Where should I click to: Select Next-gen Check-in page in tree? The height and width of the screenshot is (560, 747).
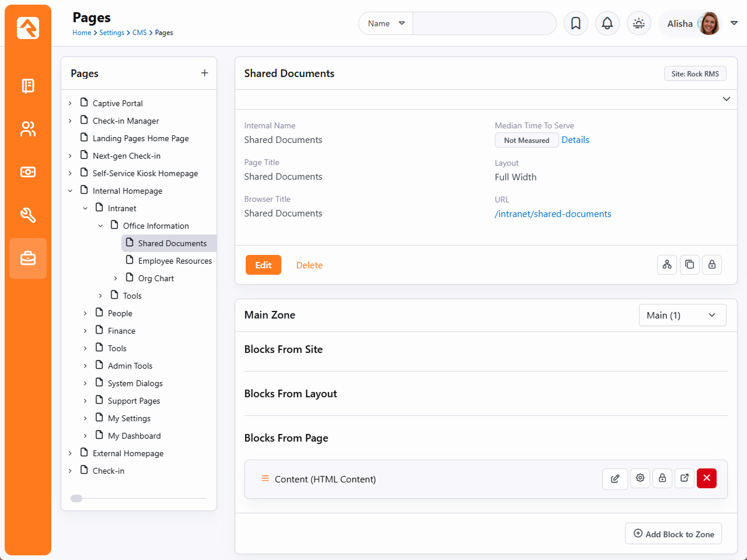[x=127, y=156]
